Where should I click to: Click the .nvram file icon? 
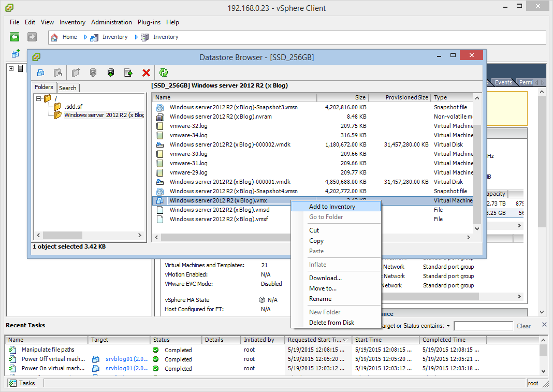(x=160, y=117)
